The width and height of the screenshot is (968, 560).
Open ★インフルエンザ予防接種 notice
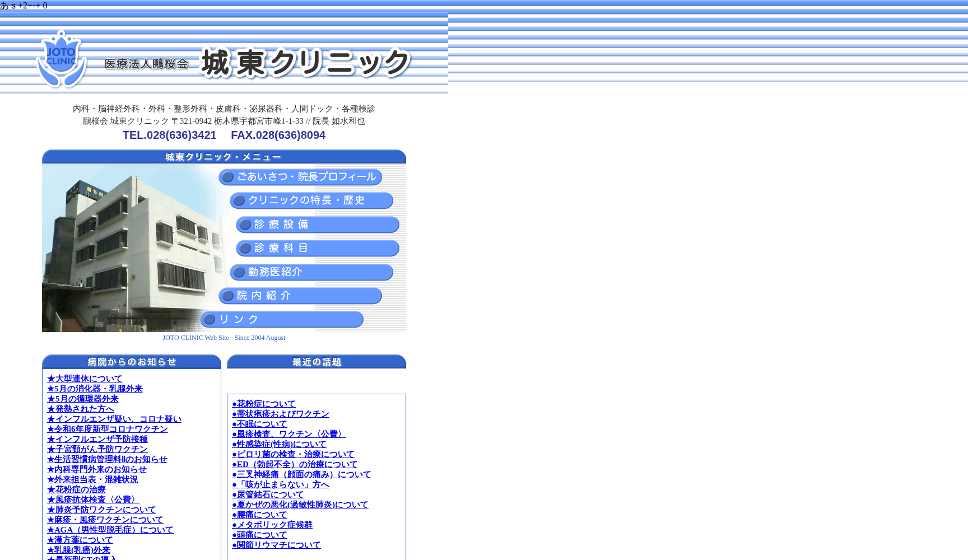(98, 439)
